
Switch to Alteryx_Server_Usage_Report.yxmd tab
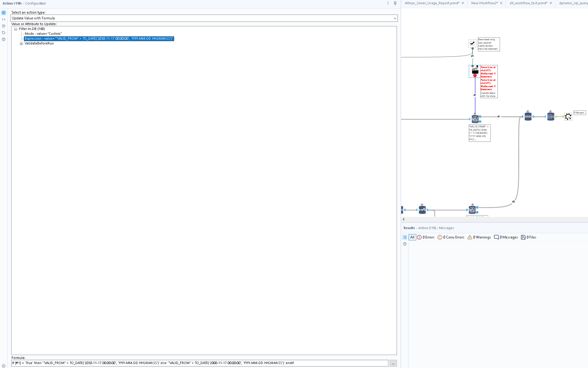click(432, 3)
